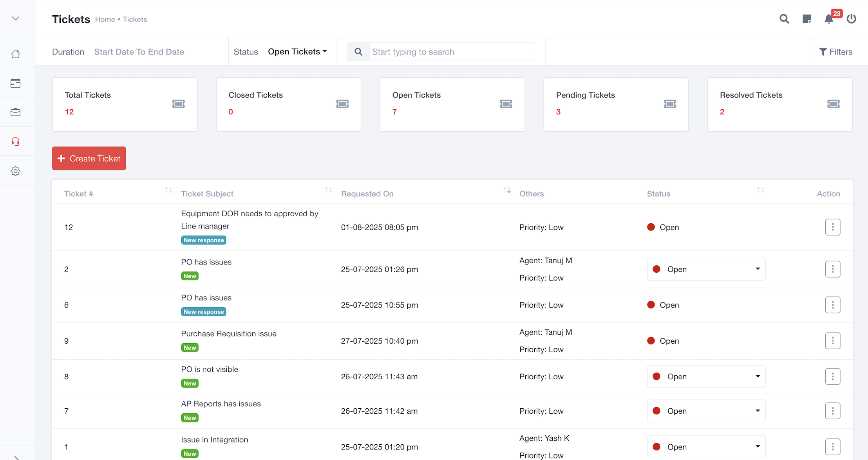
Task: Open action menu for ticket 12
Action: tap(832, 227)
